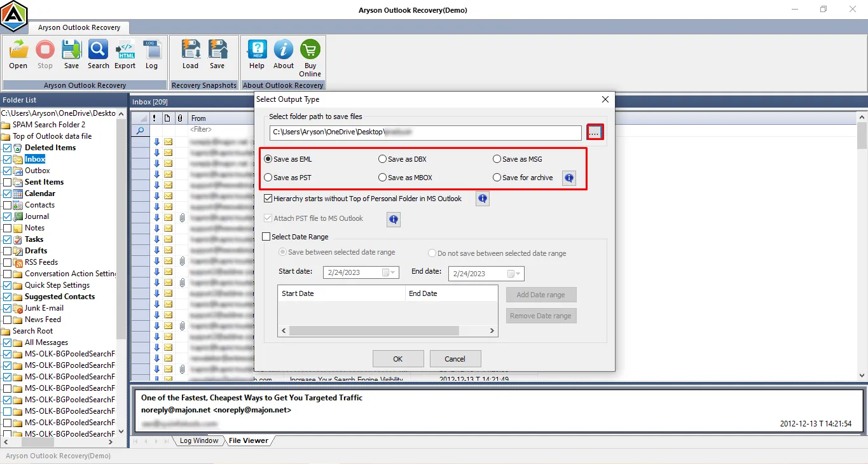This screenshot has height=464, width=868.
Task: Load a recovery snapshot
Action: (x=191, y=54)
